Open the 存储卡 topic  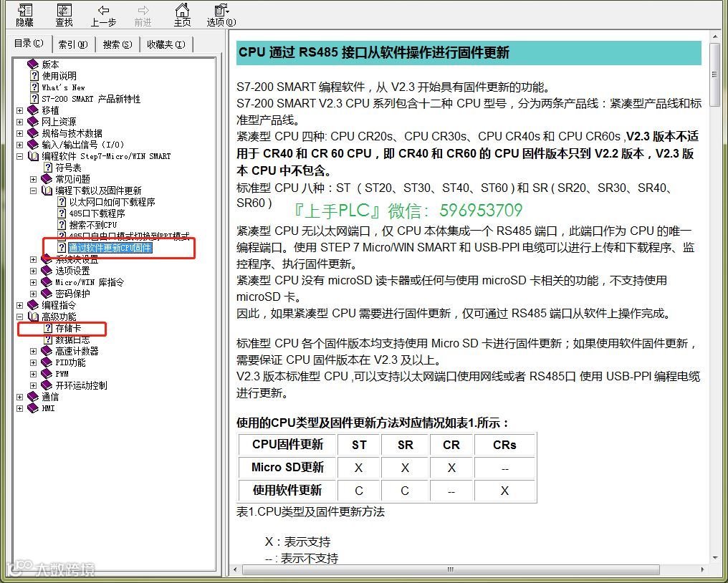point(68,328)
